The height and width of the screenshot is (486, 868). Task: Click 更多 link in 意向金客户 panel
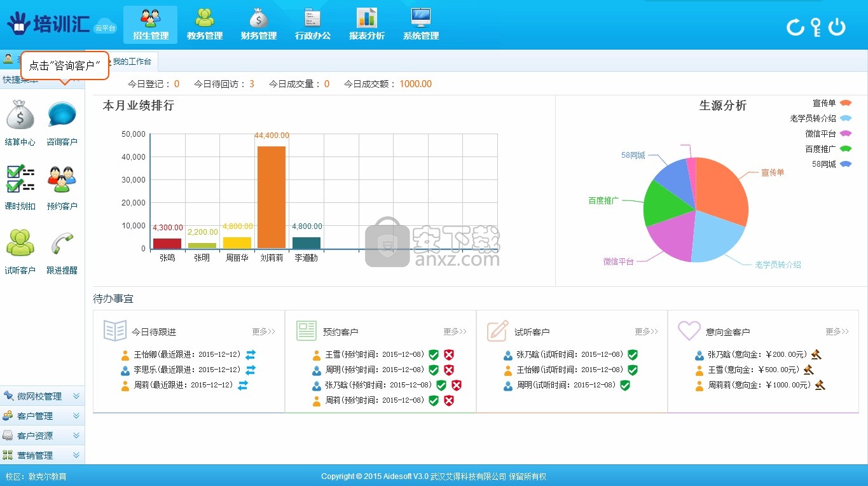(x=837, y=331)
